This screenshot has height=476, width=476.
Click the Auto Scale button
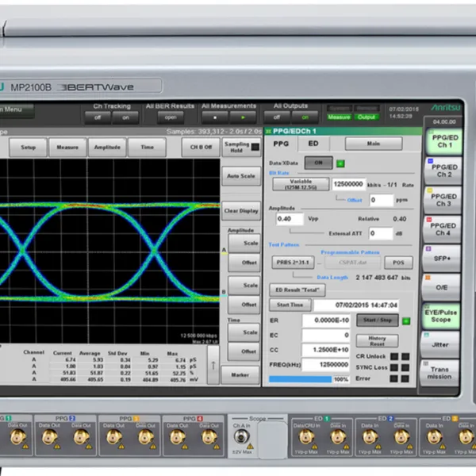[x=241, y=176]
